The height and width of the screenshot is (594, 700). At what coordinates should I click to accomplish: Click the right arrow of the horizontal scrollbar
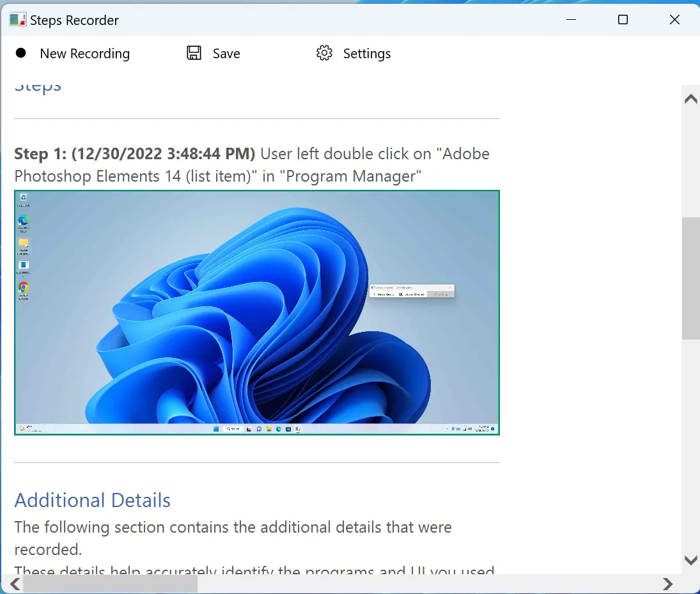pyautogui.click(x=669, y=584)
